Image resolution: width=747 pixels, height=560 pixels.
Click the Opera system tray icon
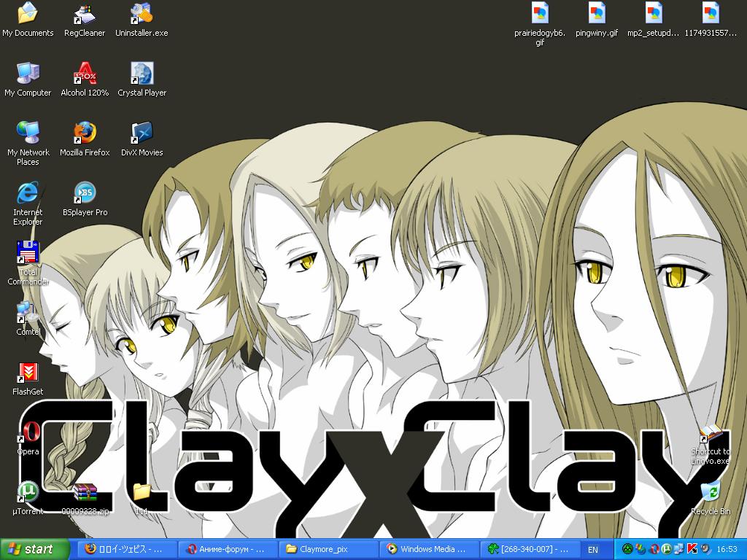(654, 550)
